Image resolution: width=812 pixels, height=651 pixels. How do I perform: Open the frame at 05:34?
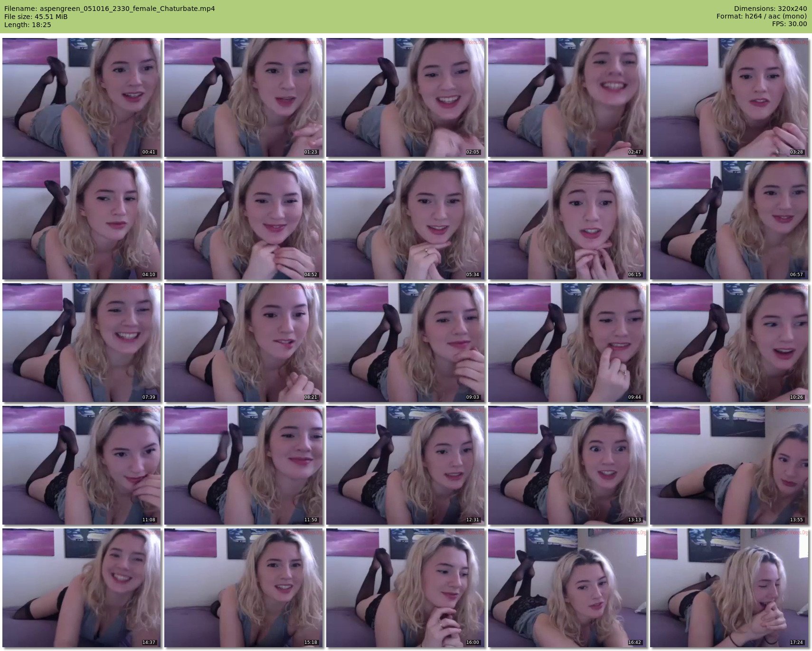point(405,220)
